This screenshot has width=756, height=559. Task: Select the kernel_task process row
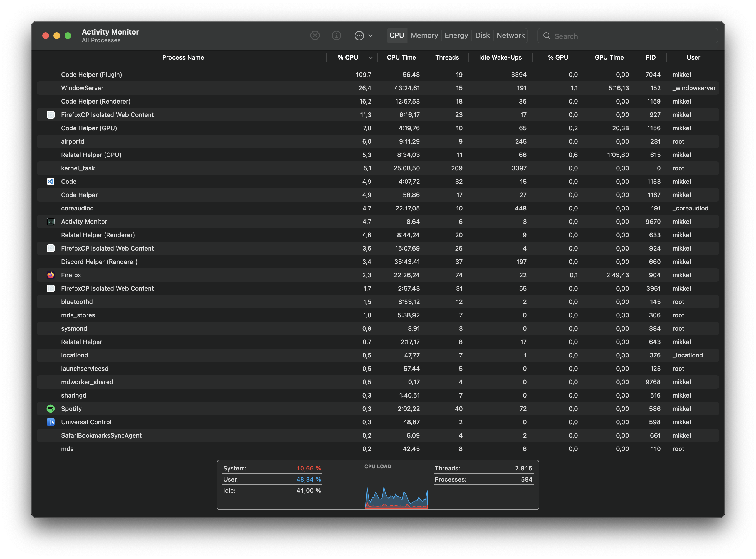pyautogui.click(x=378, y=168)
